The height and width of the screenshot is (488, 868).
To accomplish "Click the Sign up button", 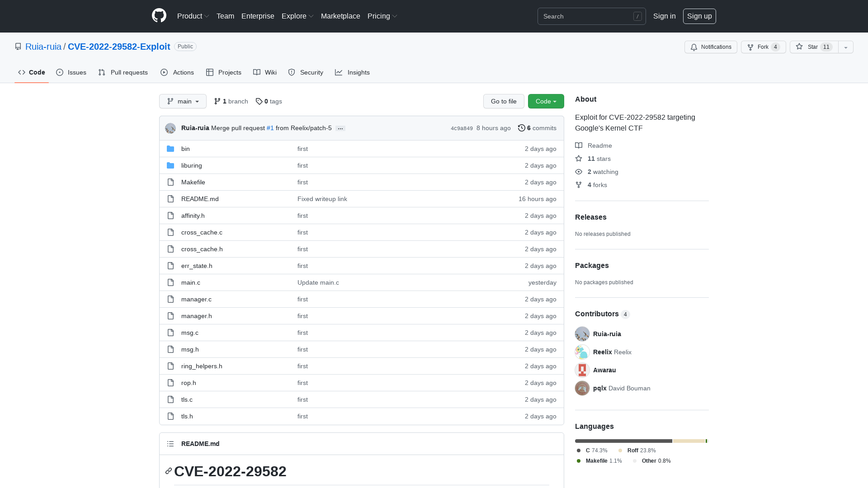I will (699, 16).
